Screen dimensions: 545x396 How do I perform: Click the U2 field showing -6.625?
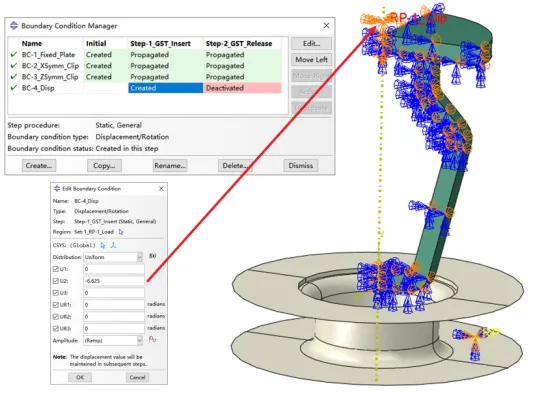click(114, 281)
